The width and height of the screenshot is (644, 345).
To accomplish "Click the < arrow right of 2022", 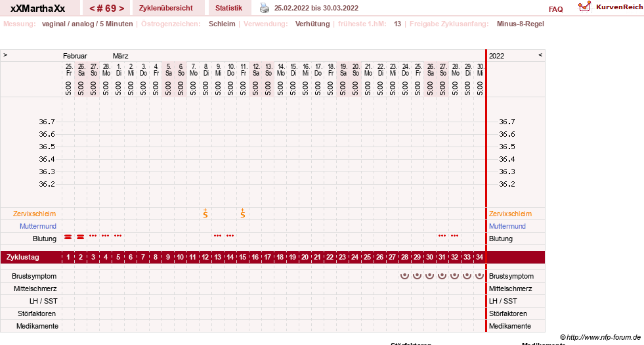I will tap(540, 55).
